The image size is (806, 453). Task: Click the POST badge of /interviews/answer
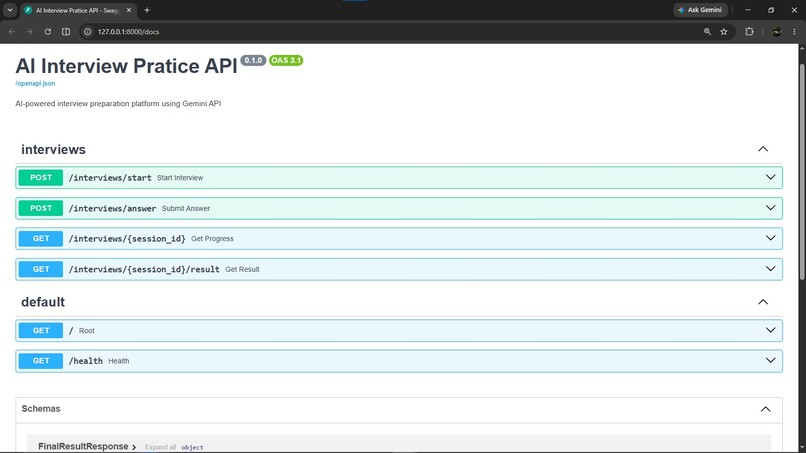coord(41,208)
